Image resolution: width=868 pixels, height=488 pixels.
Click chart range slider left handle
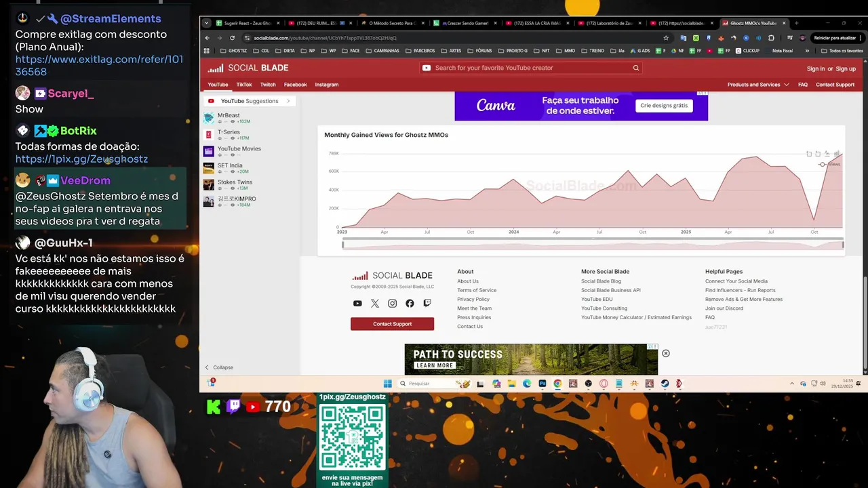(342, 245)
